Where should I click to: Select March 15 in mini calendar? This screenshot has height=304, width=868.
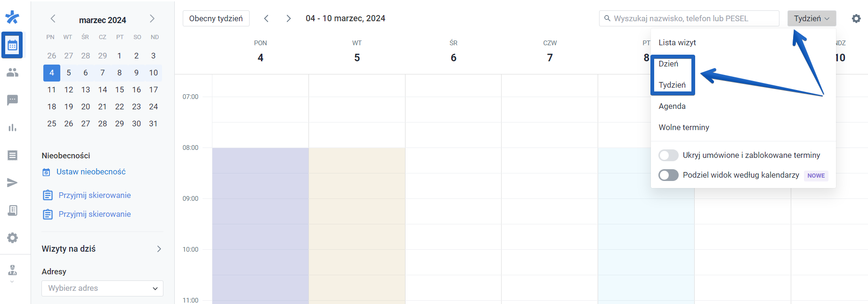pyautogui.click(x=120, y=90)
